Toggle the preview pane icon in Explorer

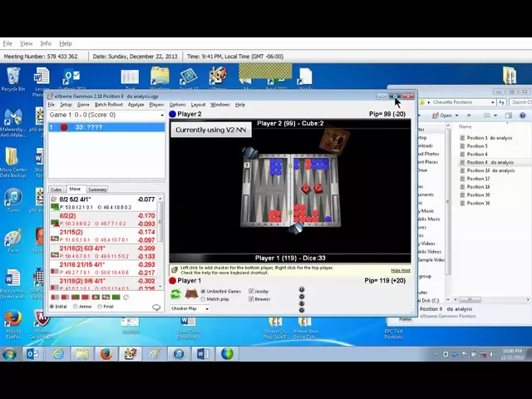tap(508, 116)
